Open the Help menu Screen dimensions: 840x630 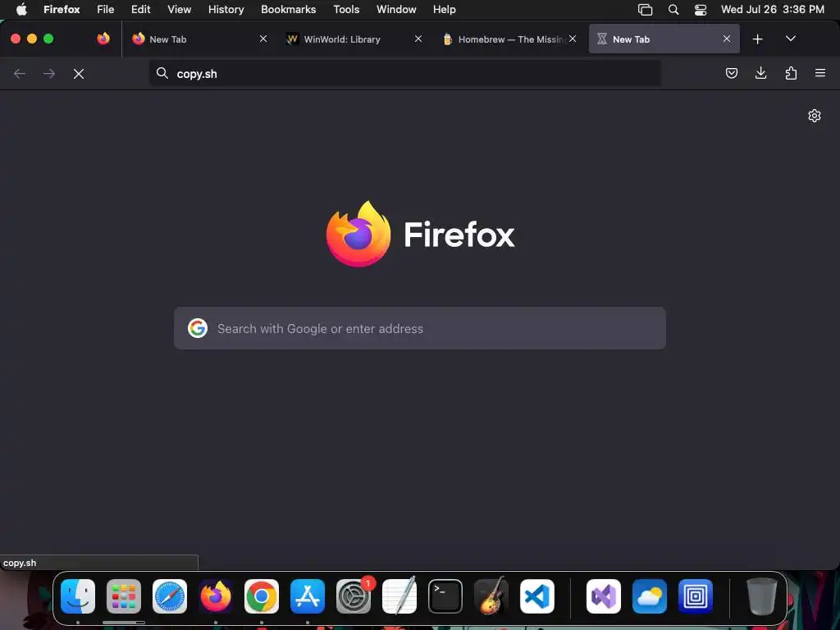[x=444, y=10]
